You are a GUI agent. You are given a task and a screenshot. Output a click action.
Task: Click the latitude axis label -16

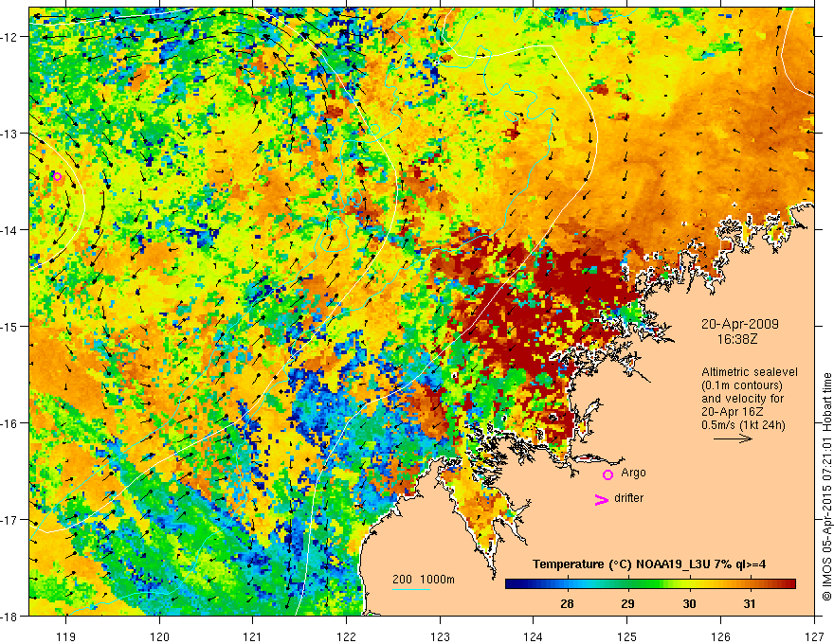(10, 423)
